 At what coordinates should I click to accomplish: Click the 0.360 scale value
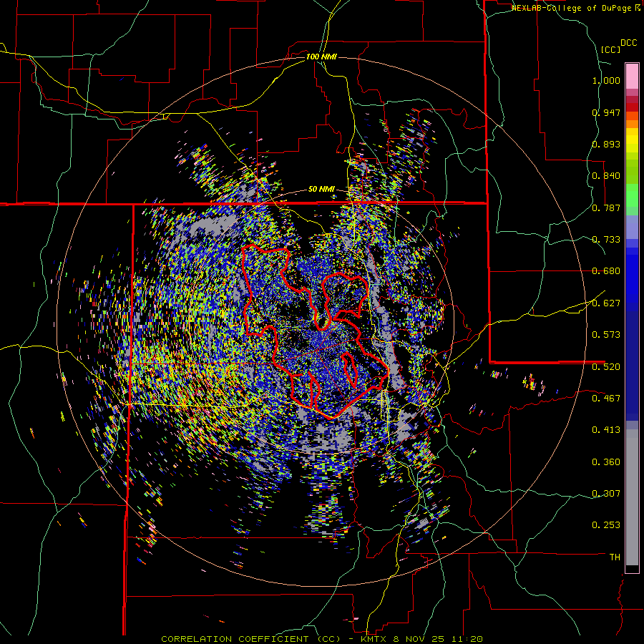(606, 462)
